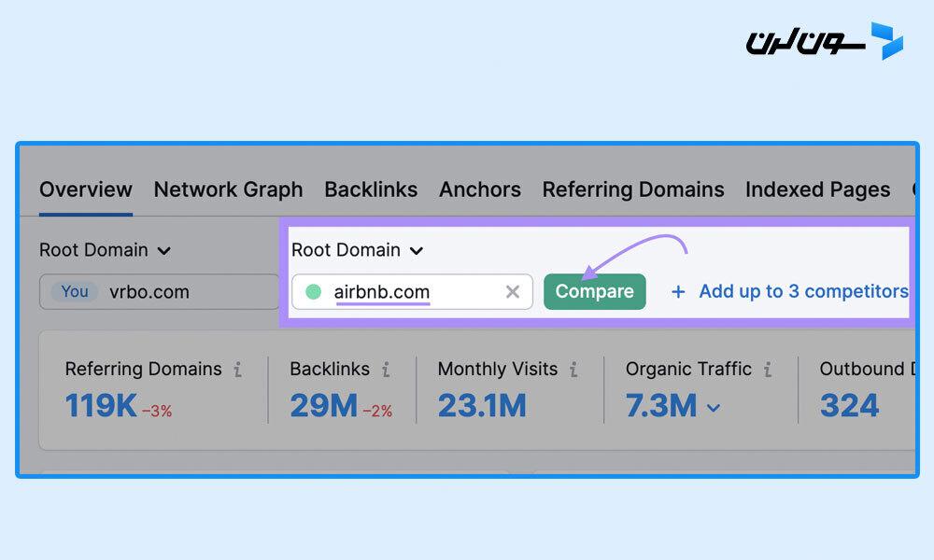This screenshot has height=560, width=934.
Task: Go to the Backlinks tab
Action: [x=371, y=189]
